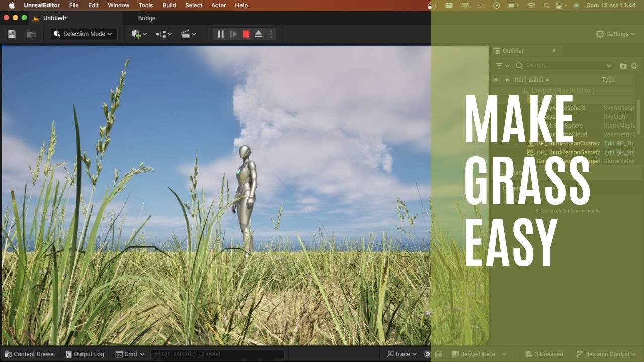644x362 pixels.
Task: Open the Cmd console type dropdown
Action: [130, 354]
